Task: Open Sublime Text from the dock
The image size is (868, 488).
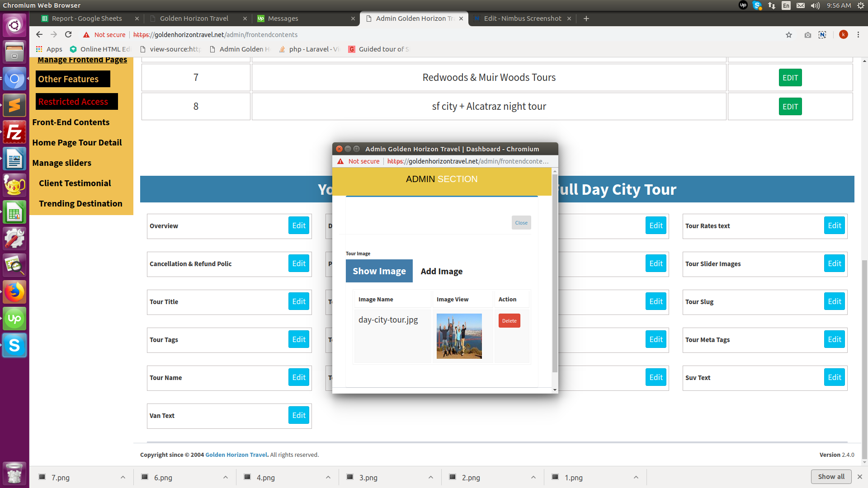Action: point(14,106)
